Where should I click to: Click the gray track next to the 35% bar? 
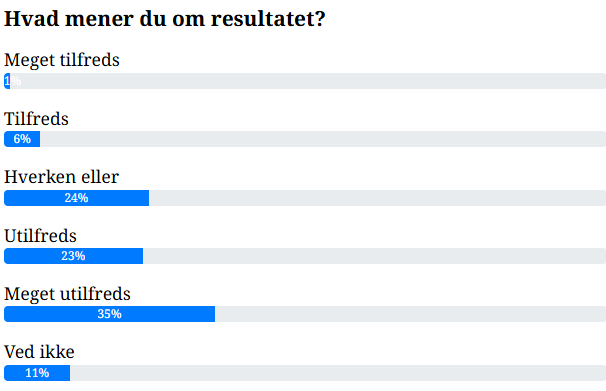coord(410,314)
